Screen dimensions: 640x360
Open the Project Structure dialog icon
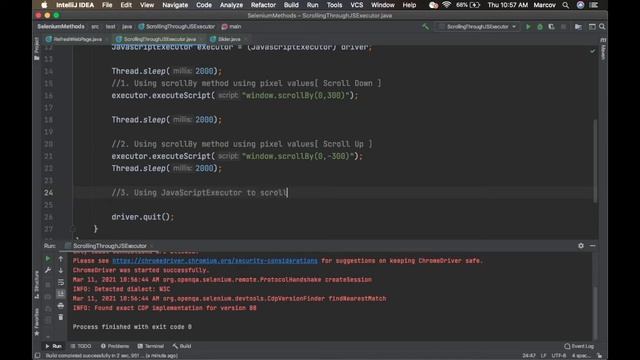coord(578,27)
